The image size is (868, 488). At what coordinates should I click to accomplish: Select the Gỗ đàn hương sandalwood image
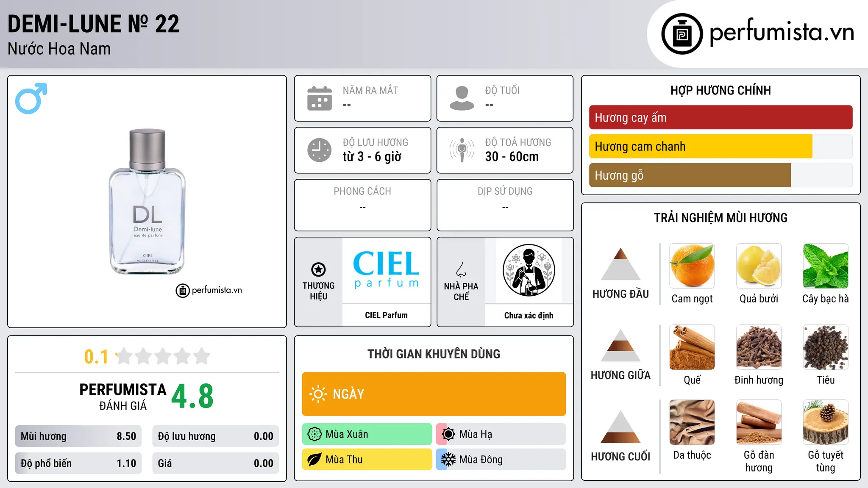pos(759,422)
